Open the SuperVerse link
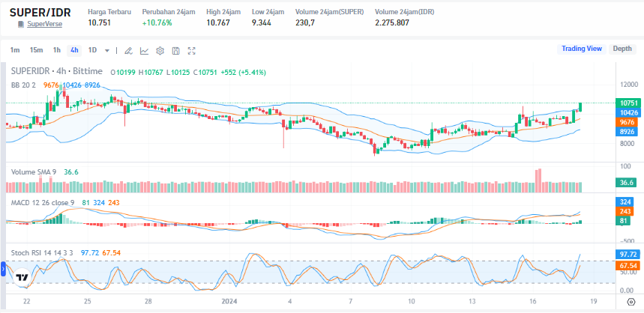 point(45,24)
